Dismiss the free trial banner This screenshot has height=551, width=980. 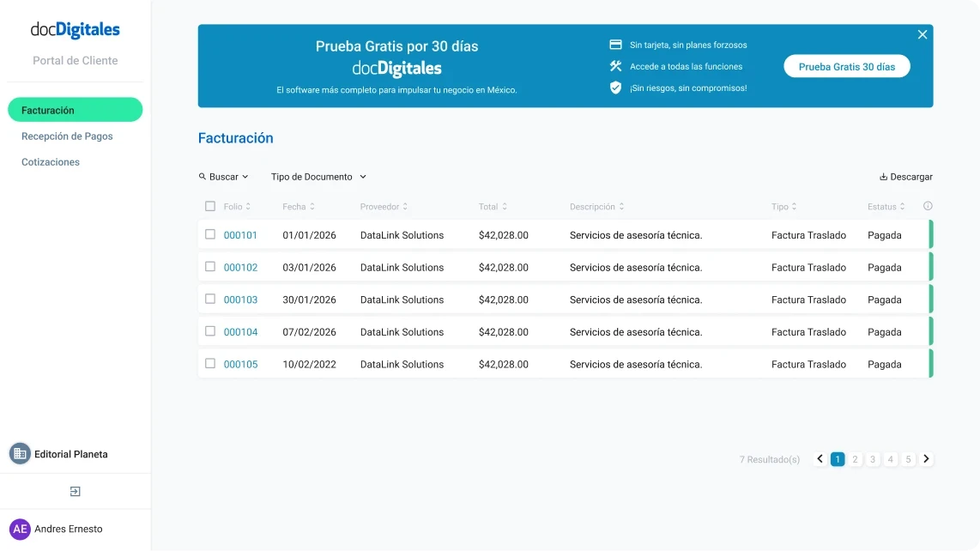pos(923,34)
